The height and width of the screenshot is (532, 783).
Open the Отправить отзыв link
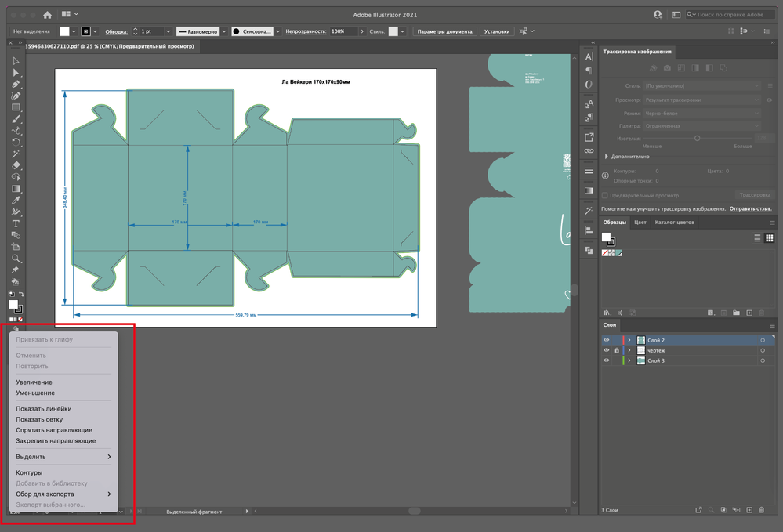coord(751,209)
